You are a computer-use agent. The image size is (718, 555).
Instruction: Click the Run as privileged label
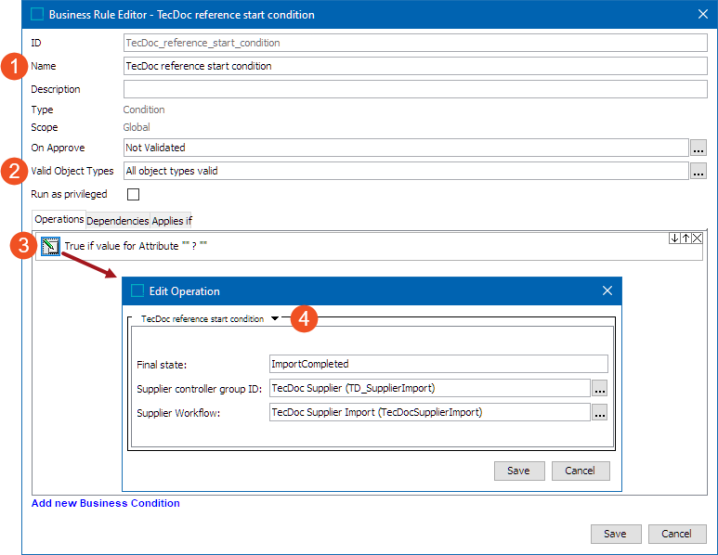pos(69,195)
